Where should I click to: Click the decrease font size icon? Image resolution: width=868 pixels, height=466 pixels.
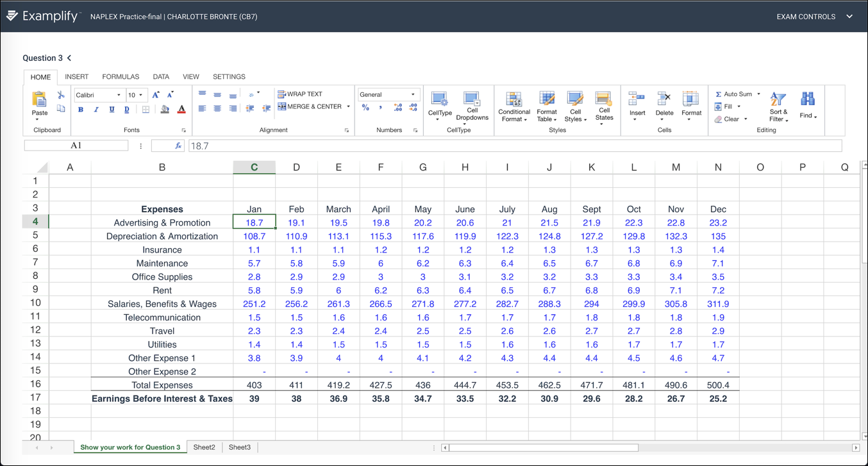170,95
